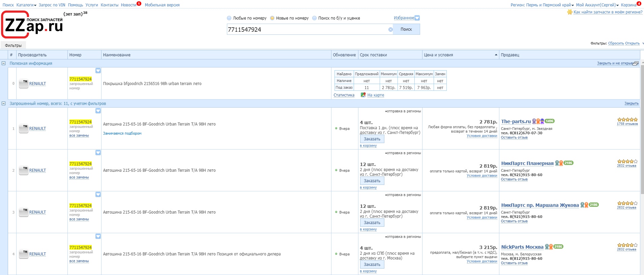644x275 pixels.
Task: Open 1758 отзывов reviews link
Action: [x=627, y=124]
